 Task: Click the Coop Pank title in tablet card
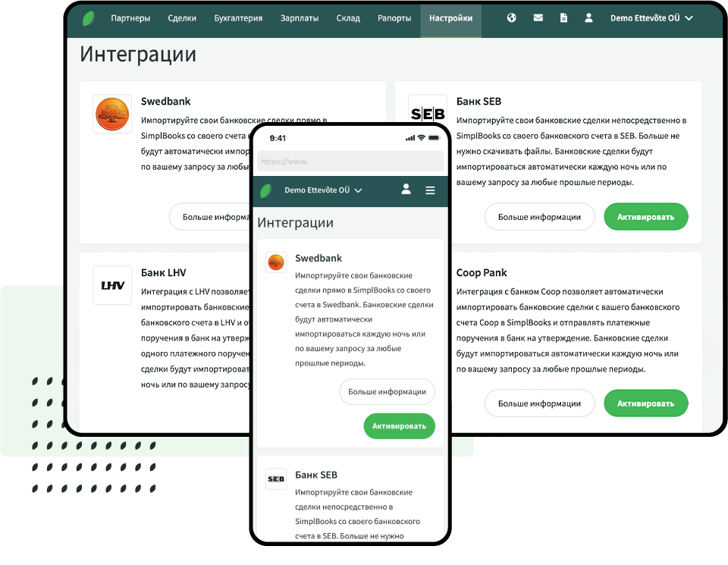[482, 272]
